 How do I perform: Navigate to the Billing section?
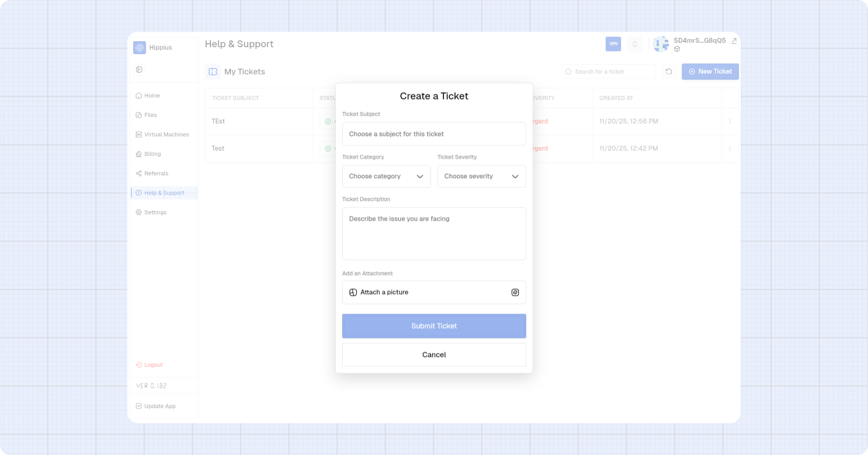click(152, 154)
